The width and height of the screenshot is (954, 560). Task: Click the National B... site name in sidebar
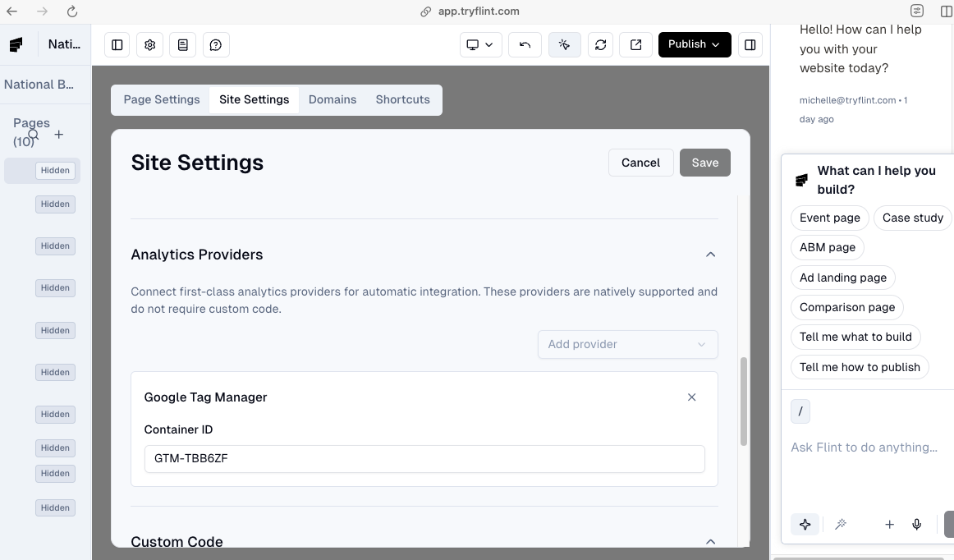point(39,85)
